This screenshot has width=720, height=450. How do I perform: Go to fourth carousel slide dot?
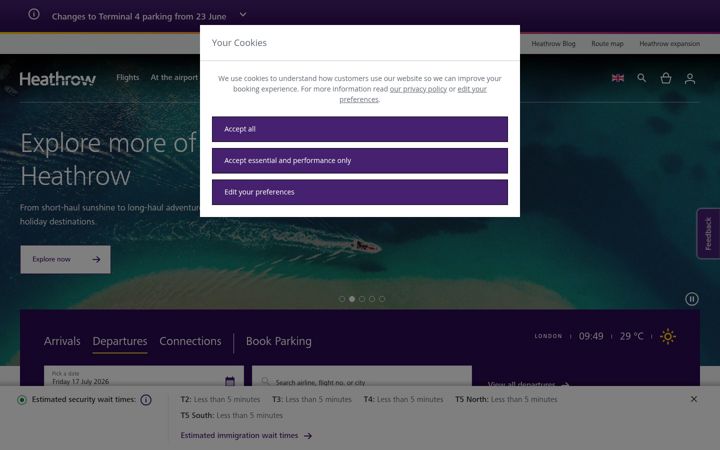[x=372, y=299]
